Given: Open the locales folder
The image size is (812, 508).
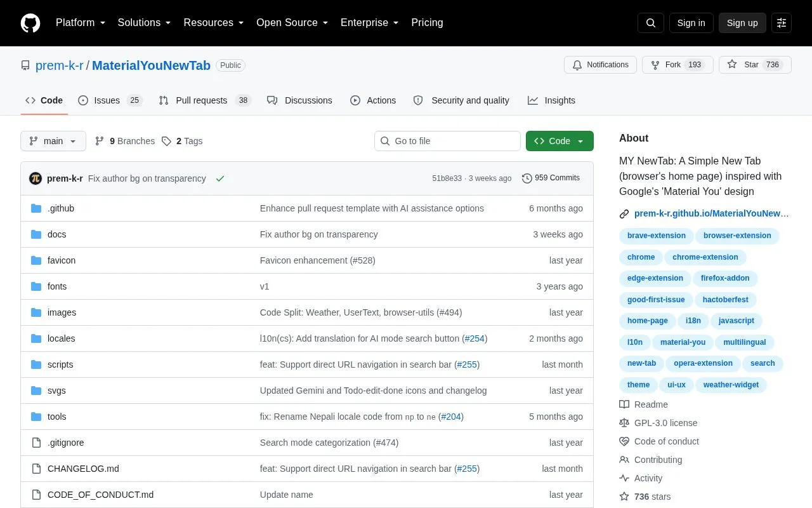Looking at the screenshot, I should 61,338.
